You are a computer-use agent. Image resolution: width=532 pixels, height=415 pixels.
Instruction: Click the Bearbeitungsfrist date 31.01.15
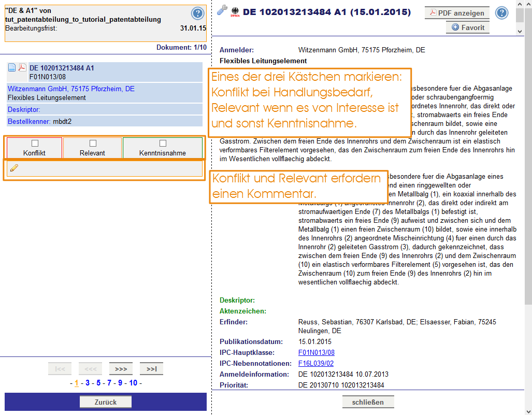[193, 28]
